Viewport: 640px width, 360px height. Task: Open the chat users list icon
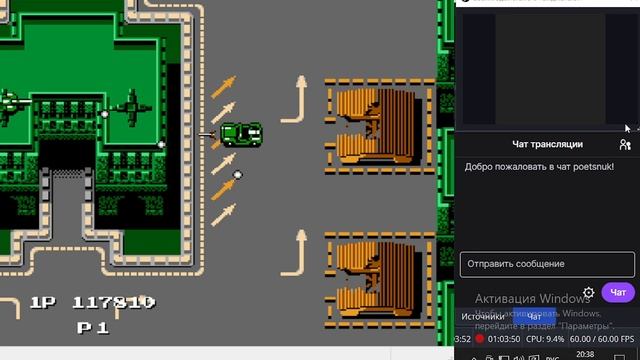625,144
